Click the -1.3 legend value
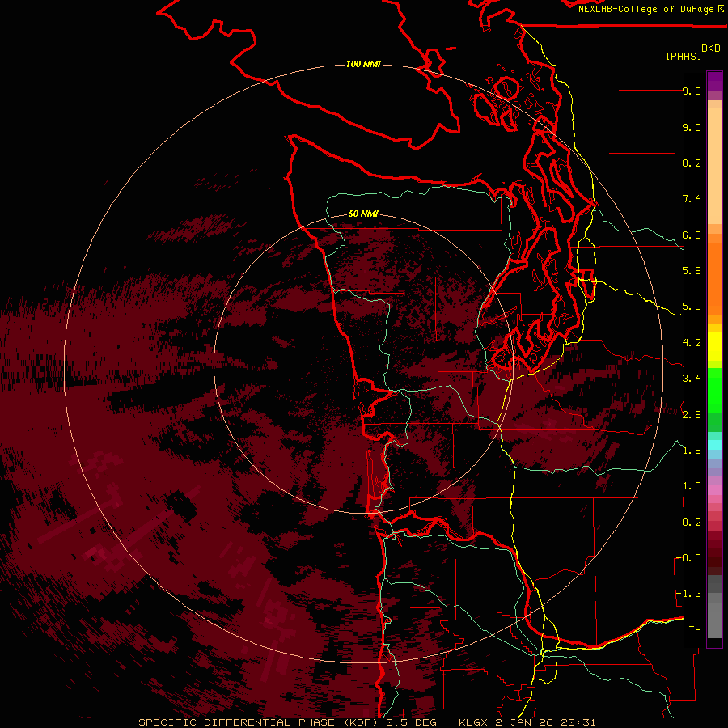728x728 pixels. point(688,594)
